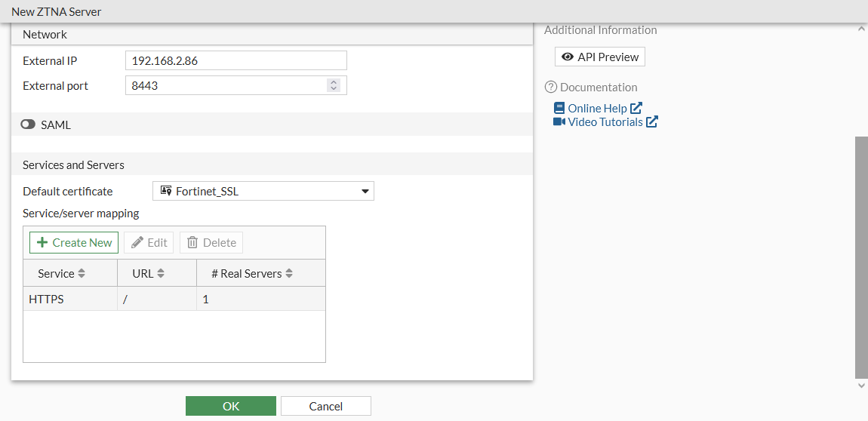Click external link icon beside Online Help
Screen dimensions: 868x421
coord(636,109)
